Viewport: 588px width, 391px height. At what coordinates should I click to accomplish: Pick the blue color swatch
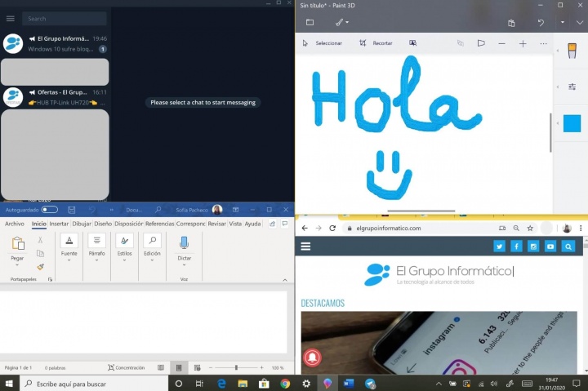pos(572,123)
